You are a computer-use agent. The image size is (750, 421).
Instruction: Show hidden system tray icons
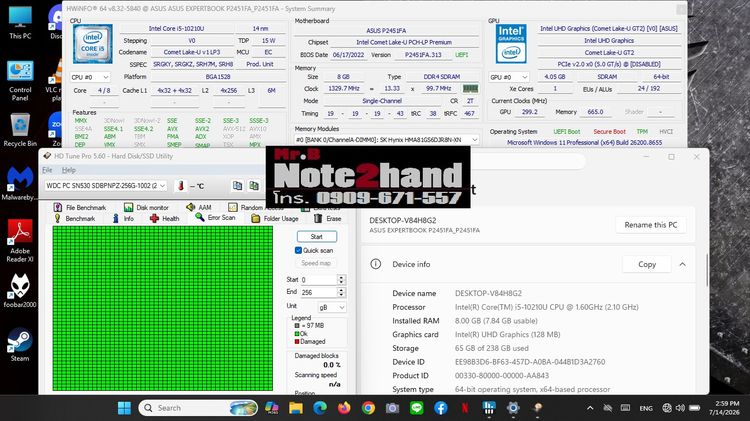tap(590, 408)
